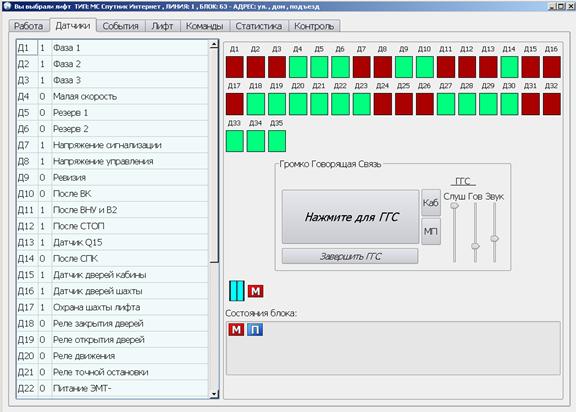Select the Д1 red sensor indicator
576x412 pixels.
point(235,67)
